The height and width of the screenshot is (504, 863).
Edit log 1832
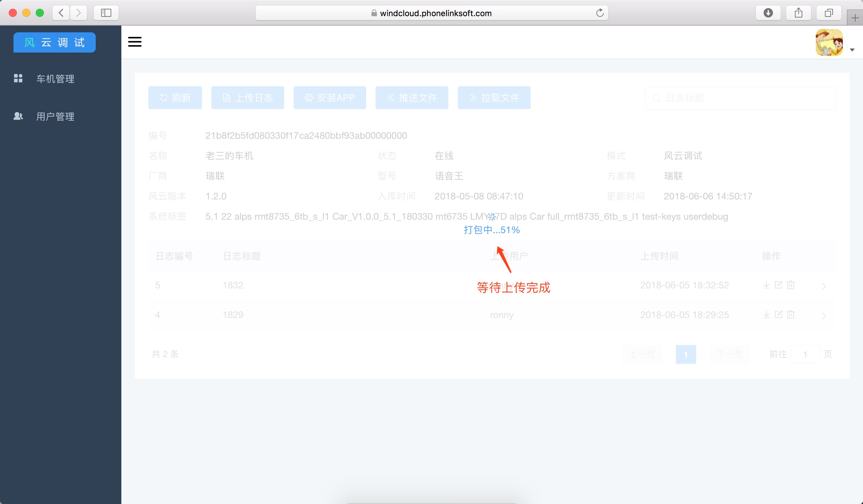778,285
